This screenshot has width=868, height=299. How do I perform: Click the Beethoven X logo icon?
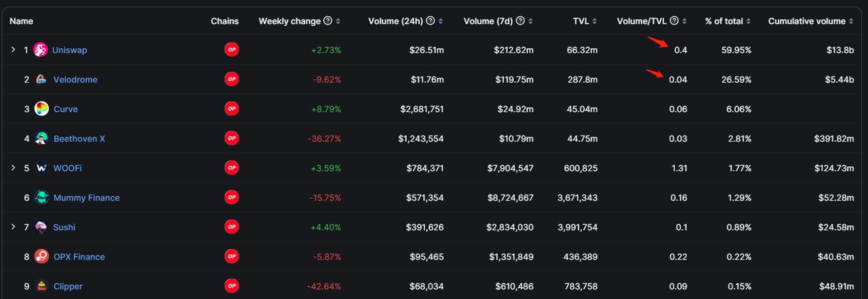click(41, 138)
